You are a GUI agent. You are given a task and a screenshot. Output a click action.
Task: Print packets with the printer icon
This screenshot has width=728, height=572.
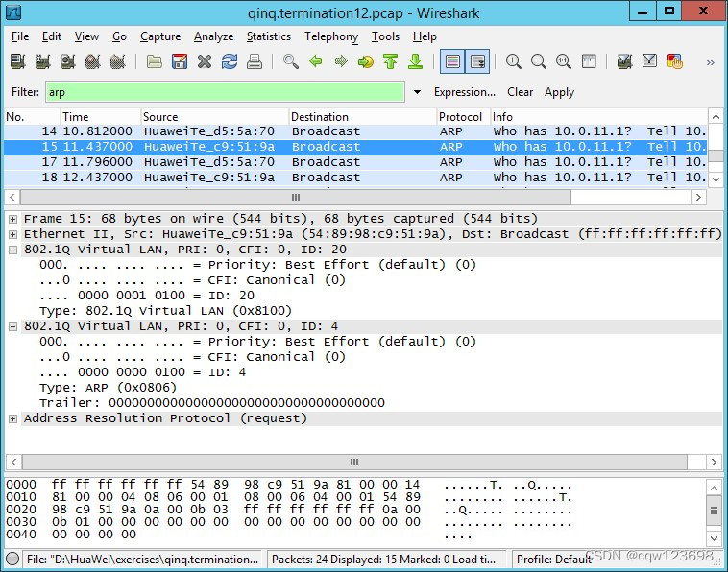255,61
